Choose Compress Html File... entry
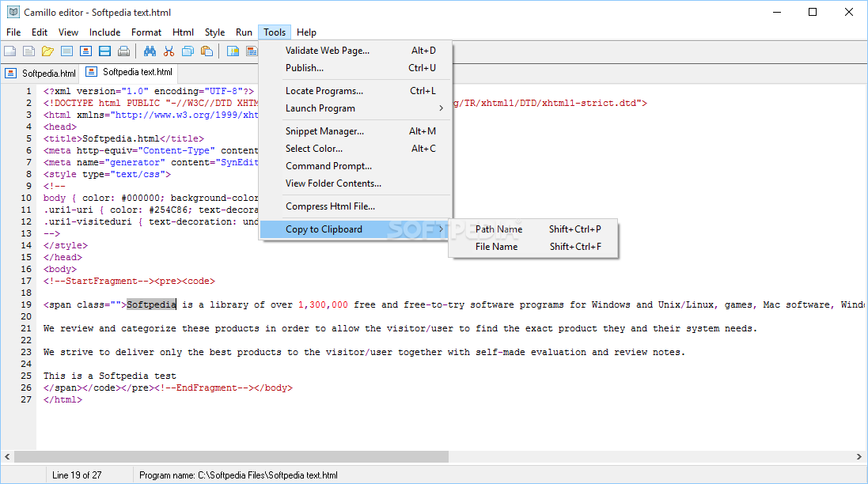 pyautogui.click(x=356, y=206)
